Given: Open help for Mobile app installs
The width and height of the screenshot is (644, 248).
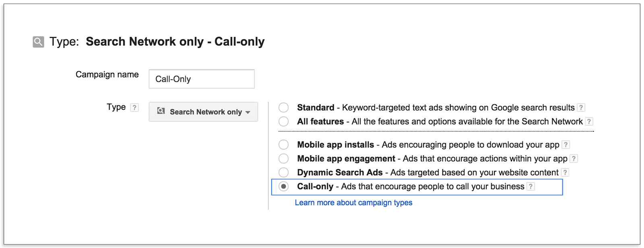Looking at the screenshot, I should click(x=566, y=145).
